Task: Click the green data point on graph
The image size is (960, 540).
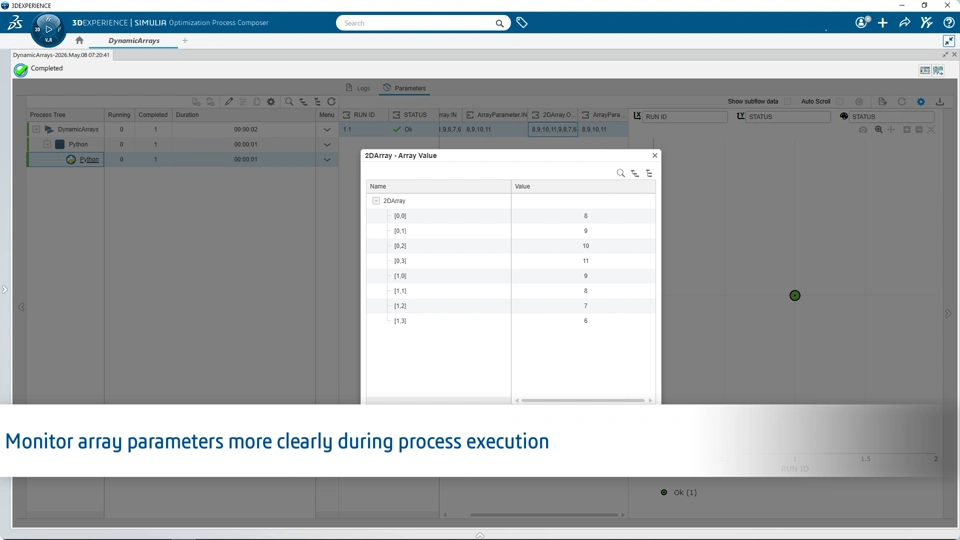Action: pos(795,296)
